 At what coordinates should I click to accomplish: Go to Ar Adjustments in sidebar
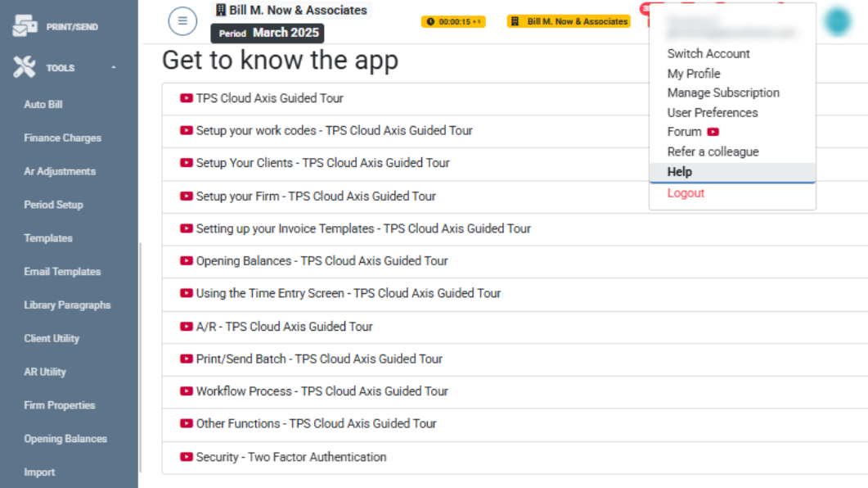pyautogui.click(x=60, y=171)
